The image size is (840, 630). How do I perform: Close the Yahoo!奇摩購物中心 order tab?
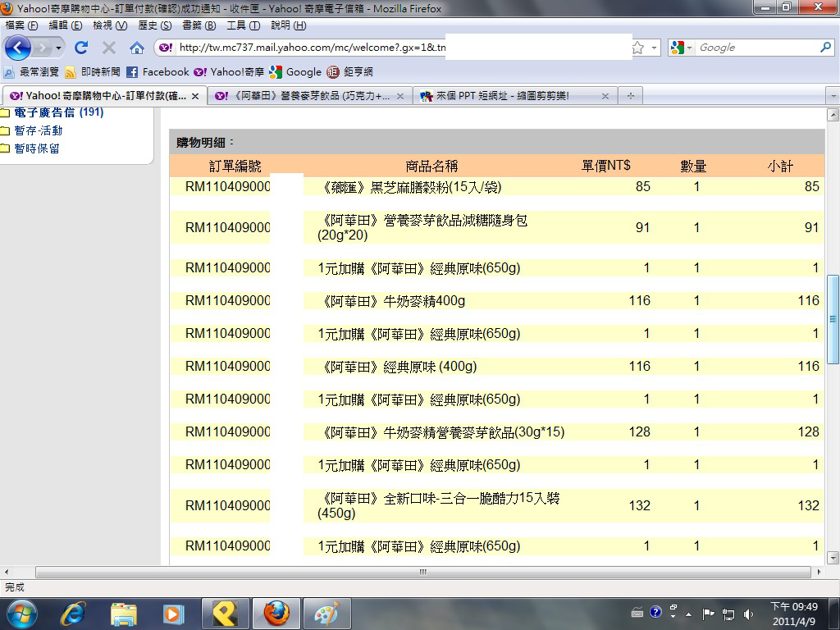(195, 97)
